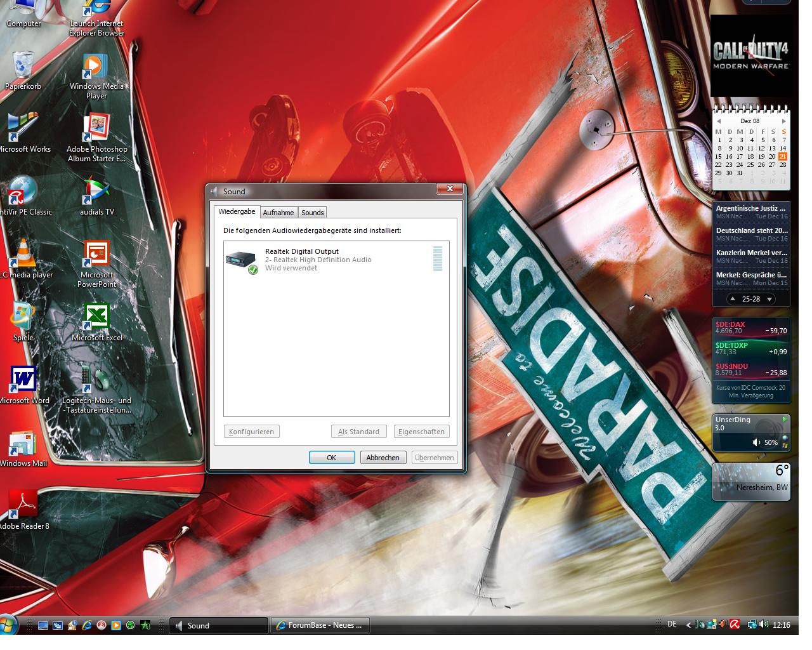Open headline Deutschland steht 20...

point(751,234)
